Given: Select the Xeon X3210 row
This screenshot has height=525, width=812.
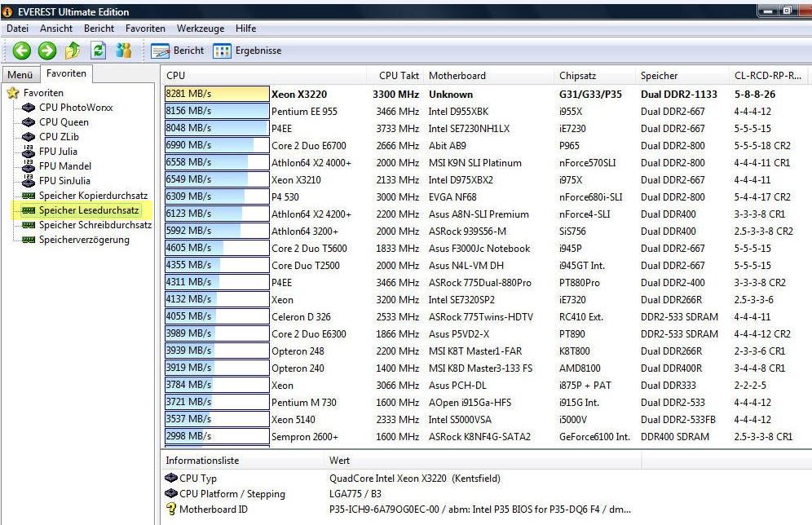Looking at the screenshot, I should tap(487, 179).
